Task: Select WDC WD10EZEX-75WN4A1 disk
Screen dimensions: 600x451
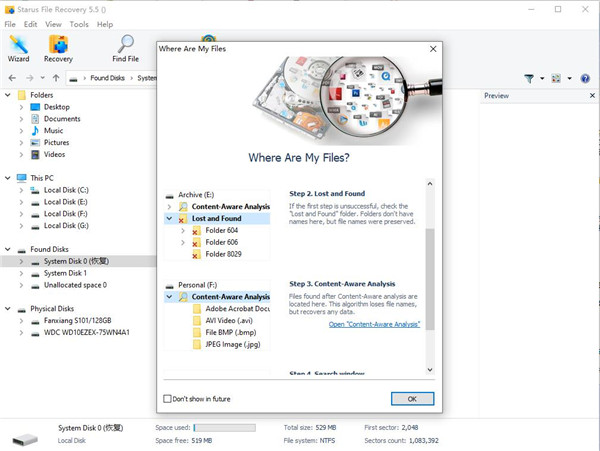Action: coord(86,332)
